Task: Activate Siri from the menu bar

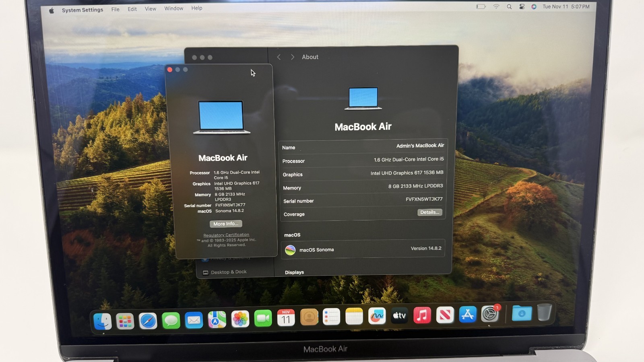Action: 534,7
